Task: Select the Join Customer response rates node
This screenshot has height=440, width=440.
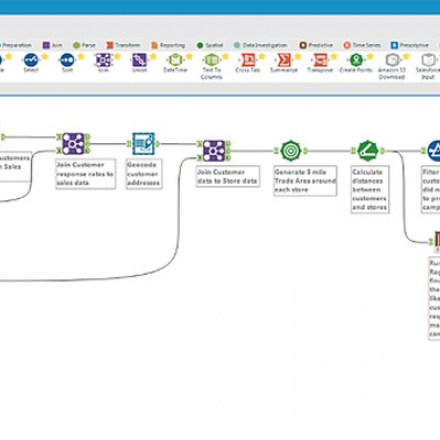Action: click(x=73, y=144)
